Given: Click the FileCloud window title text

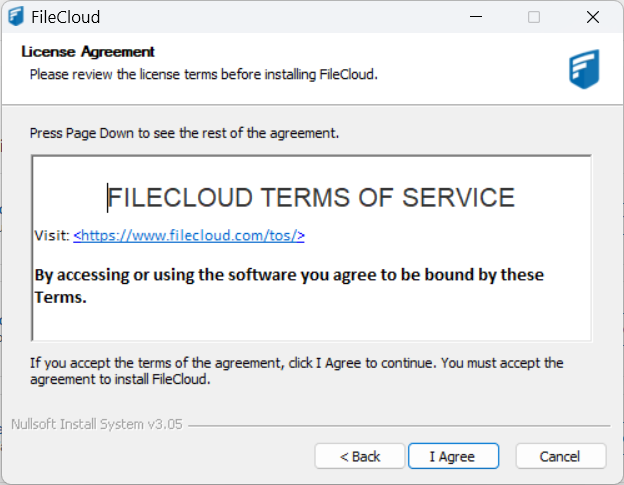Looking at the screenshot, I should point(66,17).
